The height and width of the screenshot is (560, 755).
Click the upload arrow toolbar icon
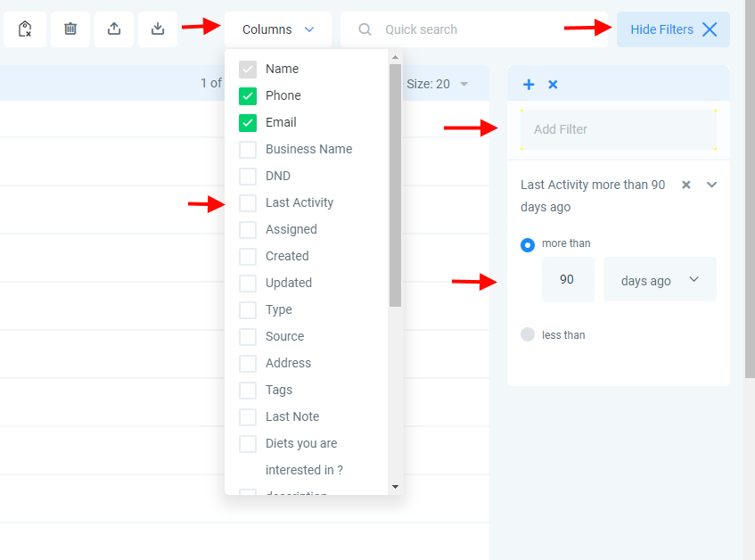click(x=114, y=29)
